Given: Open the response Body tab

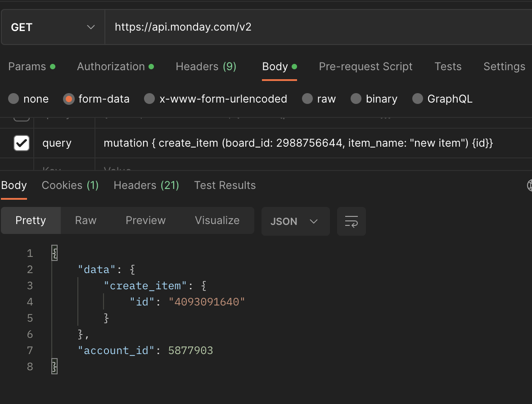Looking at the screenshot, I should coord(14,185).
